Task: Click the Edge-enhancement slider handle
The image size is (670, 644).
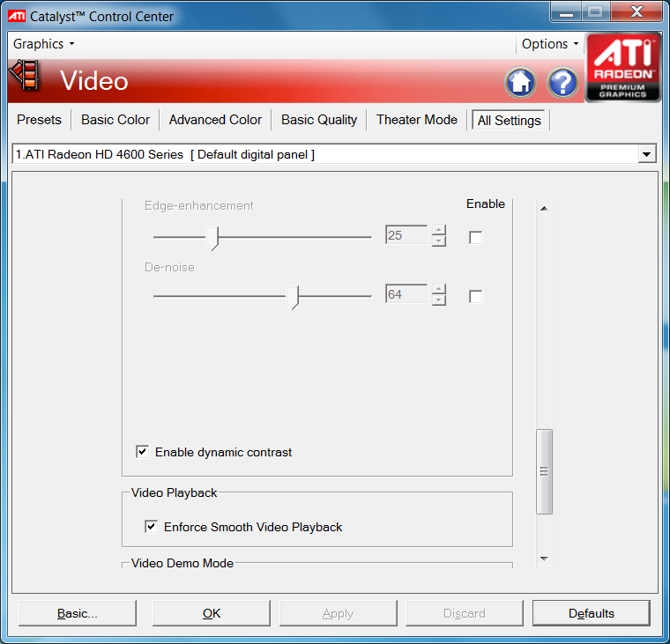Action: [212, 238]
